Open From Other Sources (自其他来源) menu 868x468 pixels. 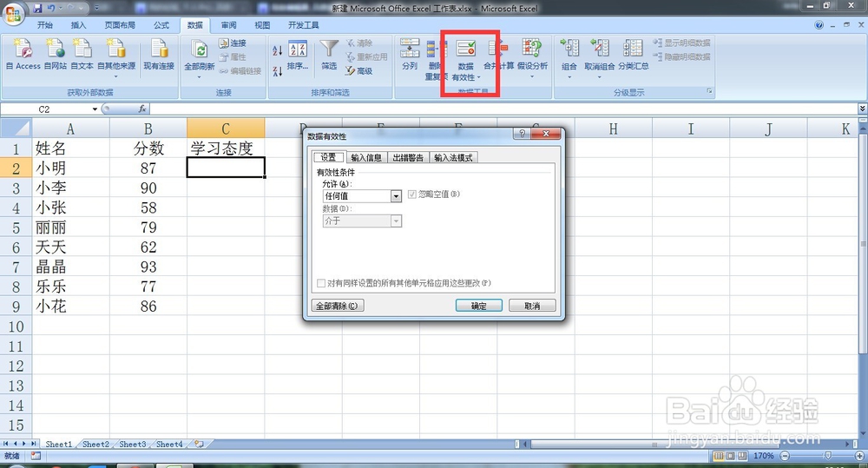click(x=116, y=57)
